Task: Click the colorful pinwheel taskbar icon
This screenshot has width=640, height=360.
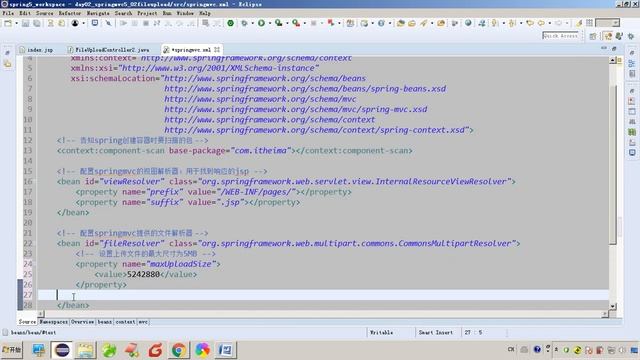Action: [202, 350]
